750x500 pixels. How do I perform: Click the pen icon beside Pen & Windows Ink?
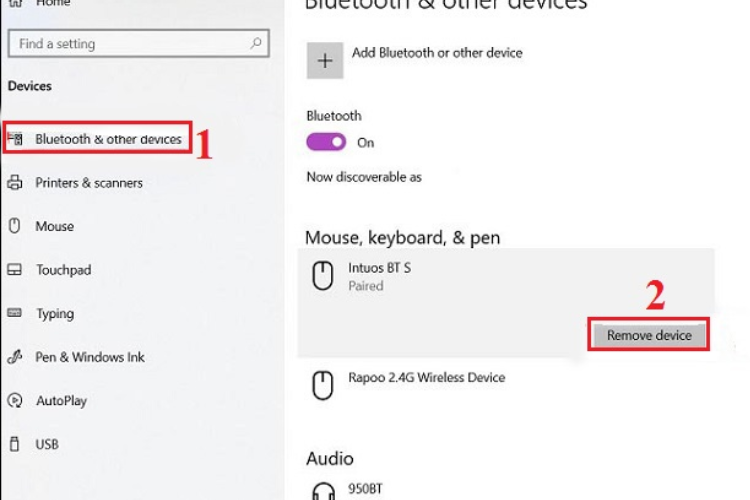15,357
